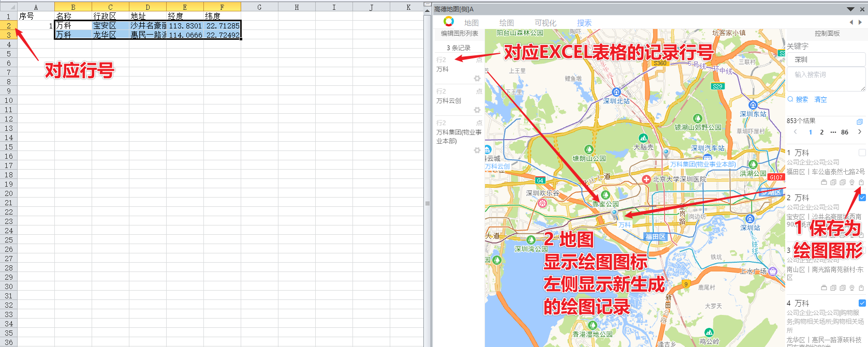This screenshot has width=868, height=347.
Task: Click the magnifier search icon in control panel
Action: 790,99
